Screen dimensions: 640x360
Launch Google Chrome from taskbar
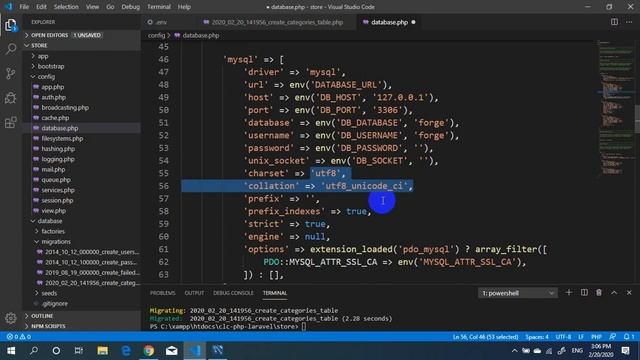tap(149, 351)
